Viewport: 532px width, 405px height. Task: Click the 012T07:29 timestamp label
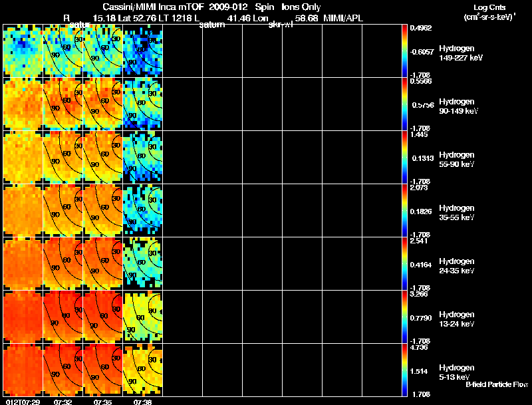pyautogui.click(x=23, y=402)
